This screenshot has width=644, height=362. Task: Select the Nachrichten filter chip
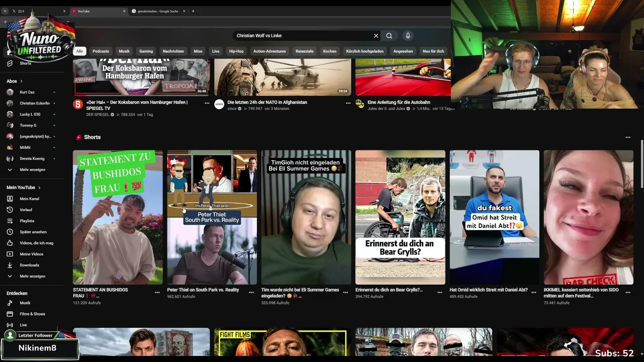(x=173, y=51)
